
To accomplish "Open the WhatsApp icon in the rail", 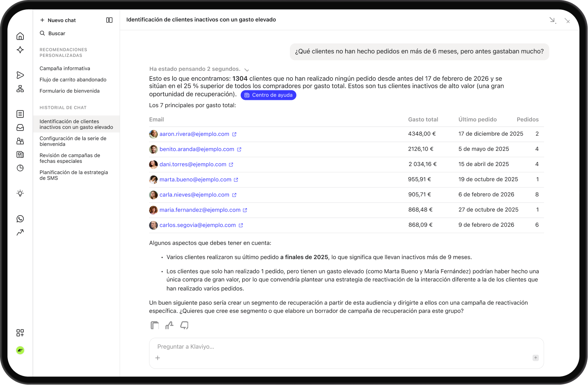I will coord(20,219).
